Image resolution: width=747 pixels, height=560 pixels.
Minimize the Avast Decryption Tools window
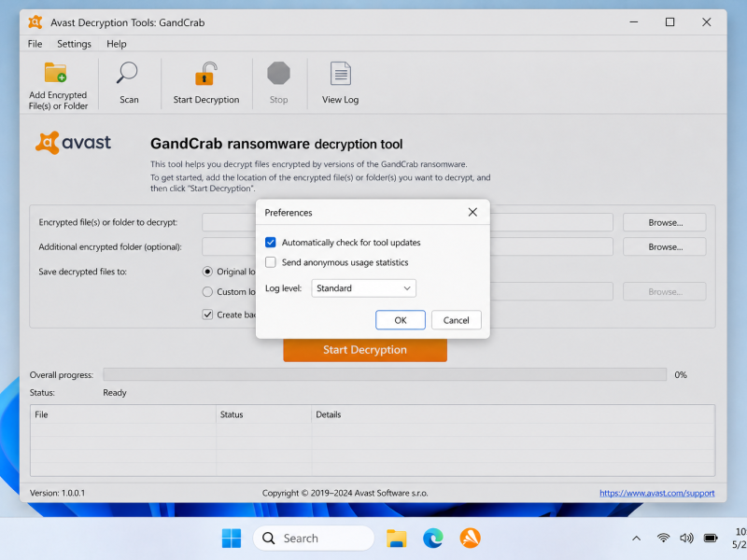click(634, 21)
